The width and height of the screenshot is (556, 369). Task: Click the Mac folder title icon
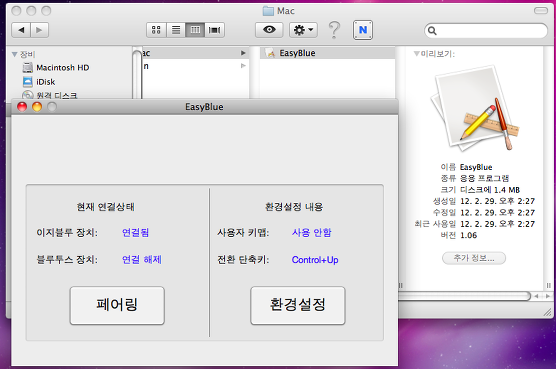click(x=268, y=11)
